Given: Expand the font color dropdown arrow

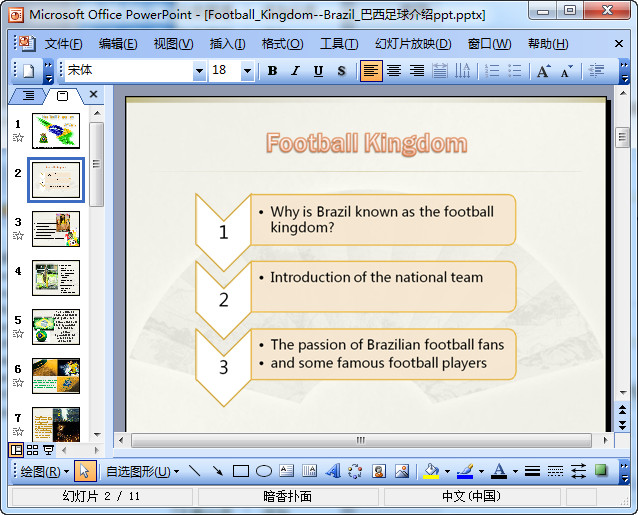Looking at the screenshot, I should tap(515, 471).
